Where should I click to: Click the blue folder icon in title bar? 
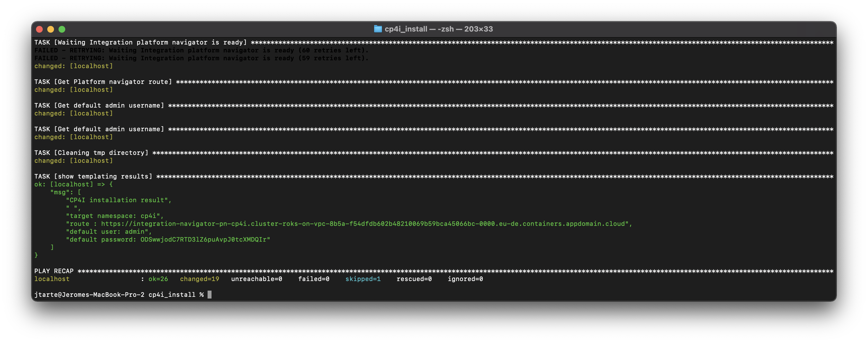(x=378, y=29)
